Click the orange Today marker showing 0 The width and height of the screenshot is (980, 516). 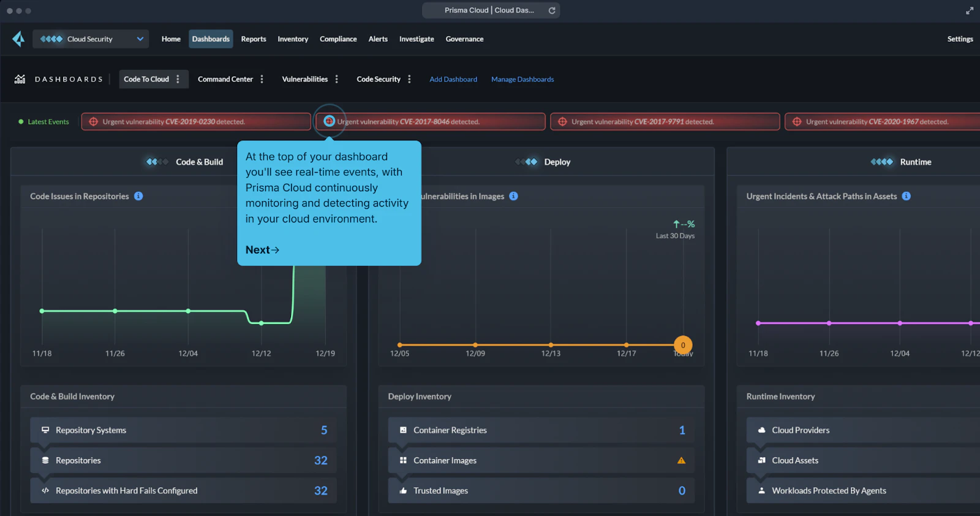[683, 345]
